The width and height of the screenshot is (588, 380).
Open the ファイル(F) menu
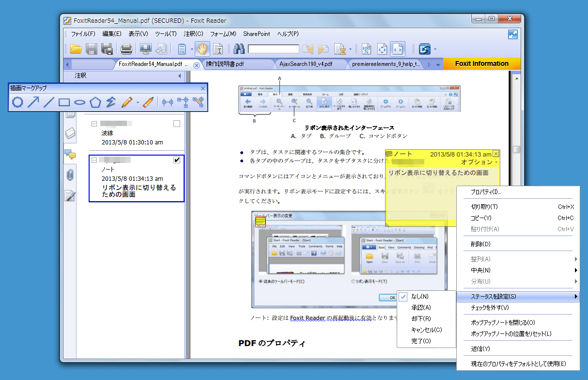tap(83, 34)
